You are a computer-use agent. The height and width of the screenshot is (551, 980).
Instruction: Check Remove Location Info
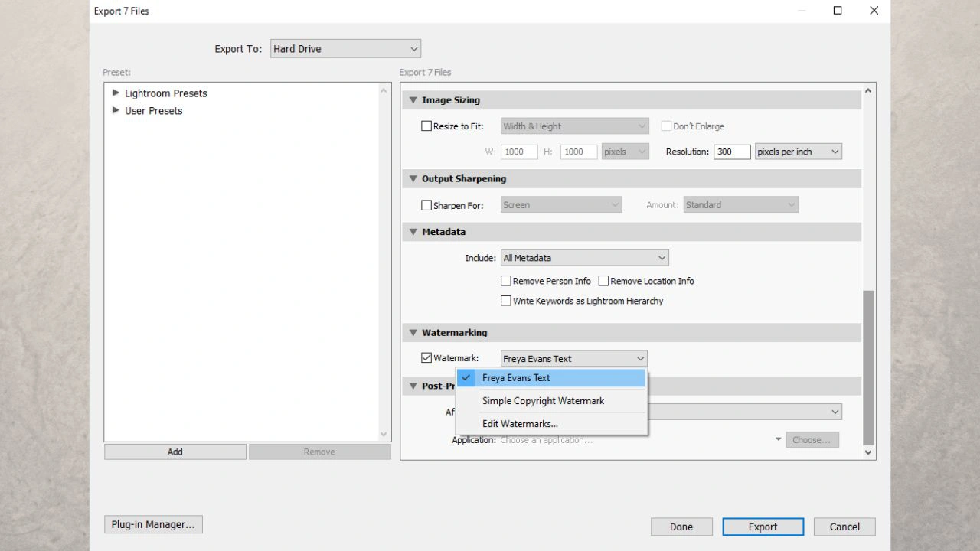[x=603, y=281]
